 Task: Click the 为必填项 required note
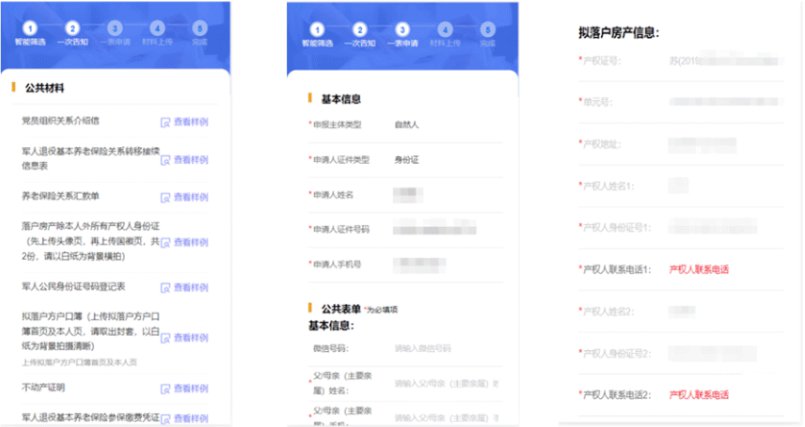click(x=381, y=309)
